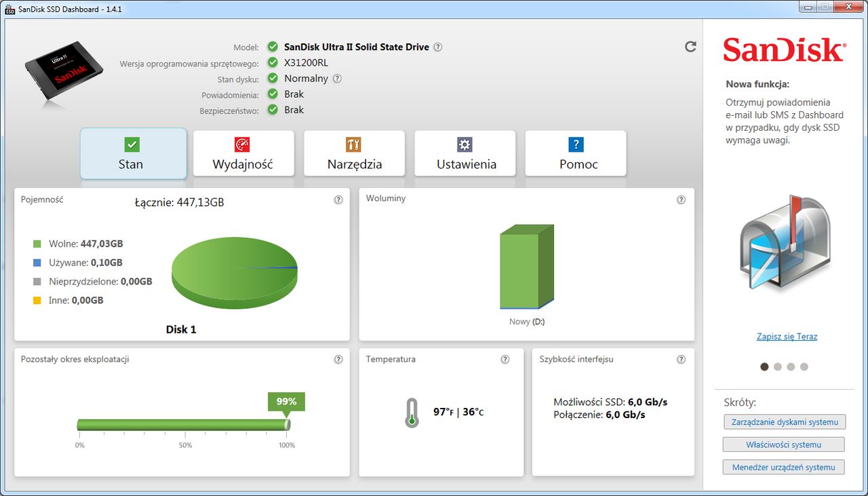
Task: Click the yellow Inne legend swatch
Action: (38, 301)
